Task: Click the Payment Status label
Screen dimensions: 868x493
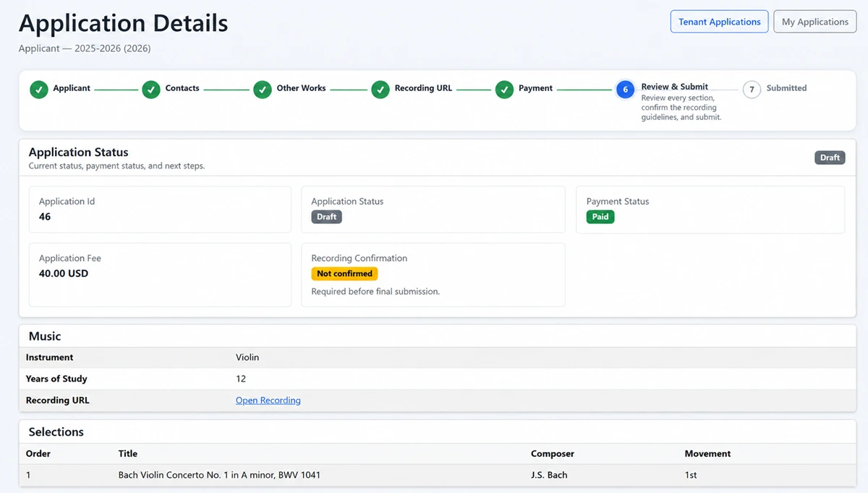Action: click(x=618, y=202)
